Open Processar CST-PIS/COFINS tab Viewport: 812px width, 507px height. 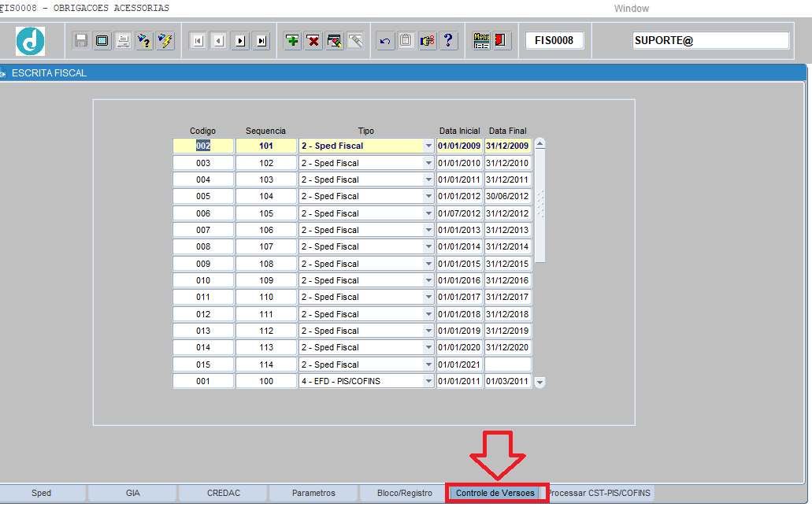[x=599, y=493]
